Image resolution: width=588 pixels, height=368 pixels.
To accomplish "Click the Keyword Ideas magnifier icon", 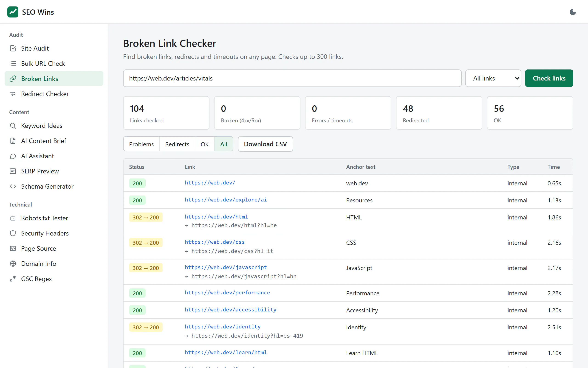I will click(x=13, y=126).
